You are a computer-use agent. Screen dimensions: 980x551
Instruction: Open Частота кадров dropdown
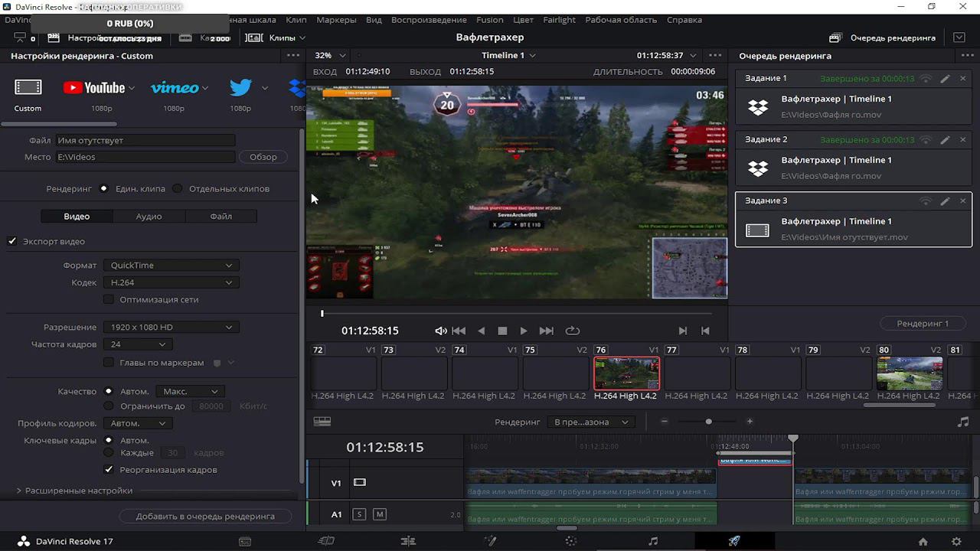coord(138,344)
